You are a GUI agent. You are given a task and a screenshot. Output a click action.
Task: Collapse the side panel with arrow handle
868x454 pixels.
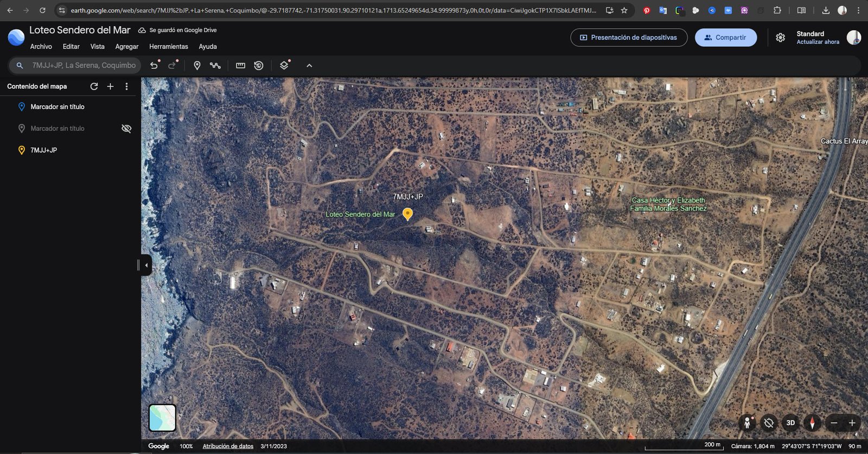[x=146, y=265]
